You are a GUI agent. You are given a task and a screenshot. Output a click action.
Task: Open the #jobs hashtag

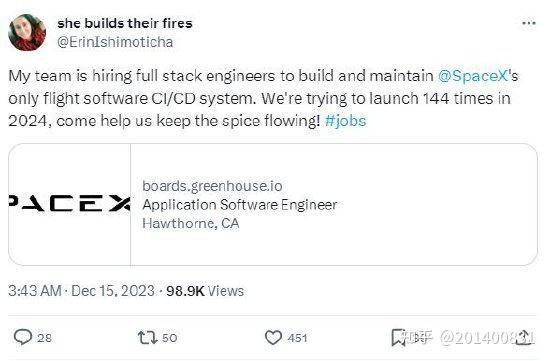point(346,121)
